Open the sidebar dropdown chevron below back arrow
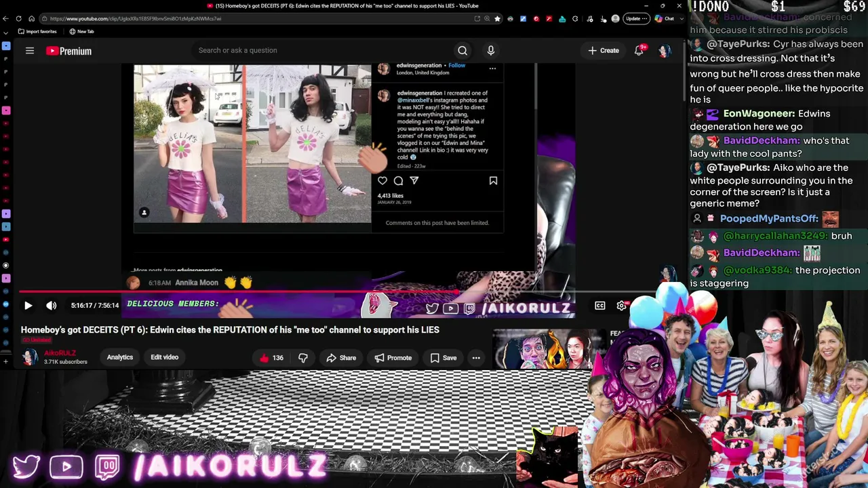This screenshot has height=488, width=868. [5, 32]
